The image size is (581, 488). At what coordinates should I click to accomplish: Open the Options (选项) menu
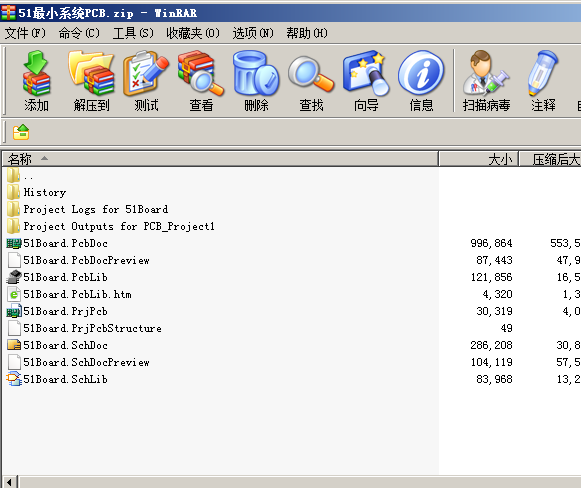(x=253, y=33)
